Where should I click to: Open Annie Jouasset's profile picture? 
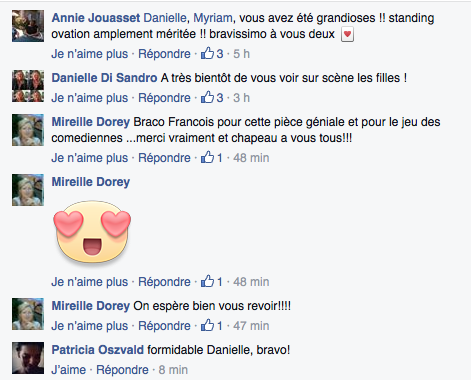pos(28,26)
